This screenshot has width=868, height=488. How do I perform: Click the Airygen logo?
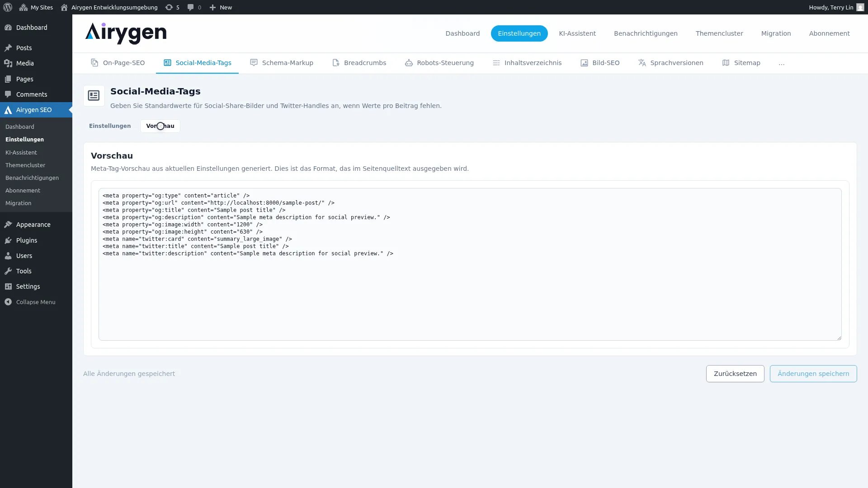[126, 33]
